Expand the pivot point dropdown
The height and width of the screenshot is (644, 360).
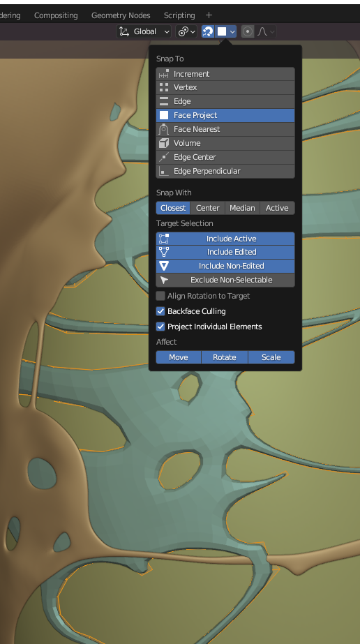coord(186,31)
